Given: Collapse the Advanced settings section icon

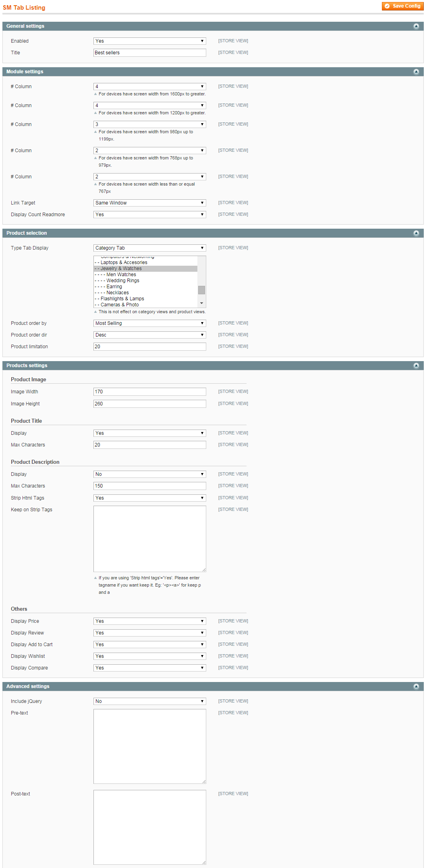Looking at the screenshot, I should point(416,686).
